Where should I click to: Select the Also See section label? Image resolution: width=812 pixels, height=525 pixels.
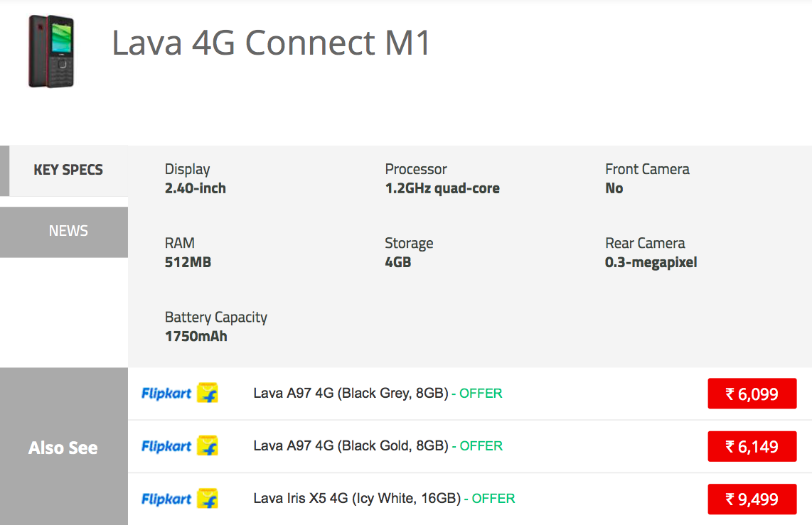(63, 448)
